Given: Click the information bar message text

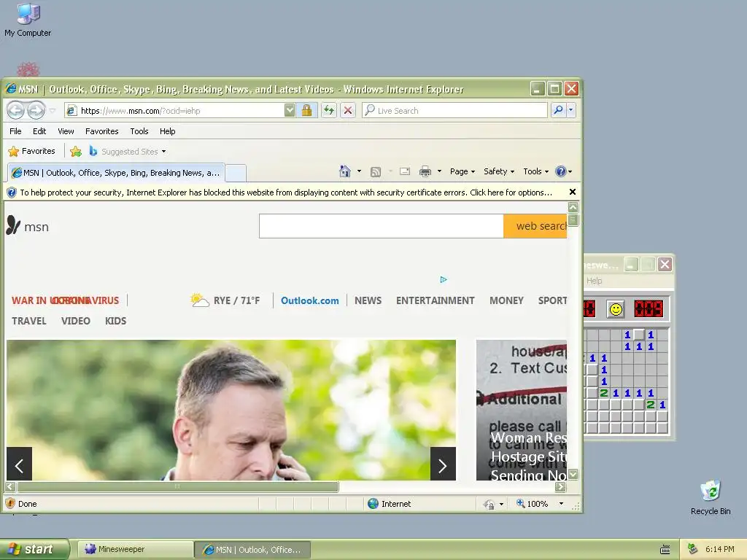Looking at the screenshot, I should click(x=286, y=192).
